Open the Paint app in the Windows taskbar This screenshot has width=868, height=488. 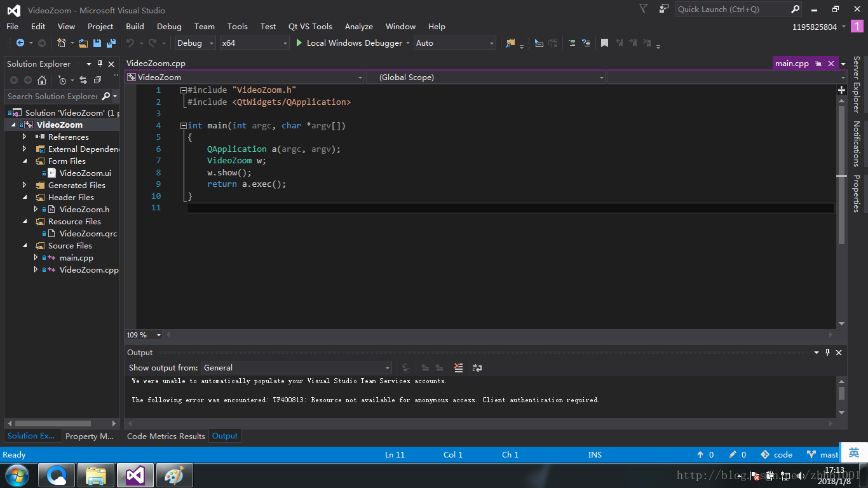click(x=174, y=475)
